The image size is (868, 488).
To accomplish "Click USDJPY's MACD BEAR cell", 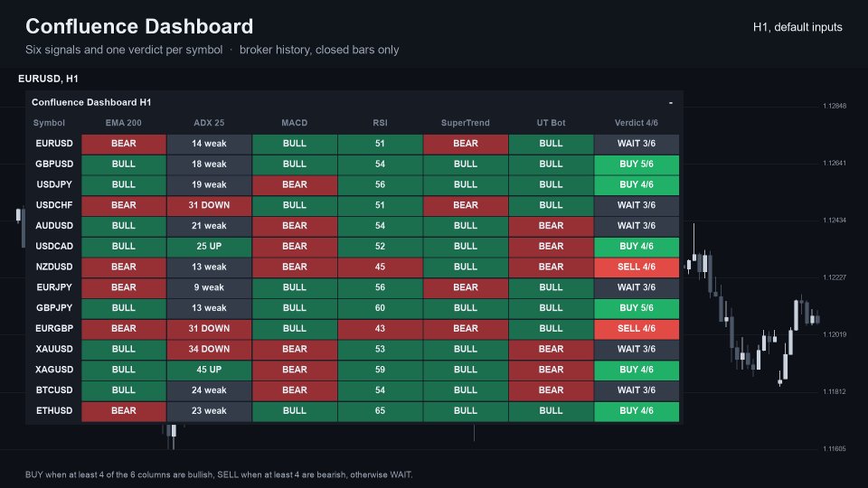I will [295, 184].
